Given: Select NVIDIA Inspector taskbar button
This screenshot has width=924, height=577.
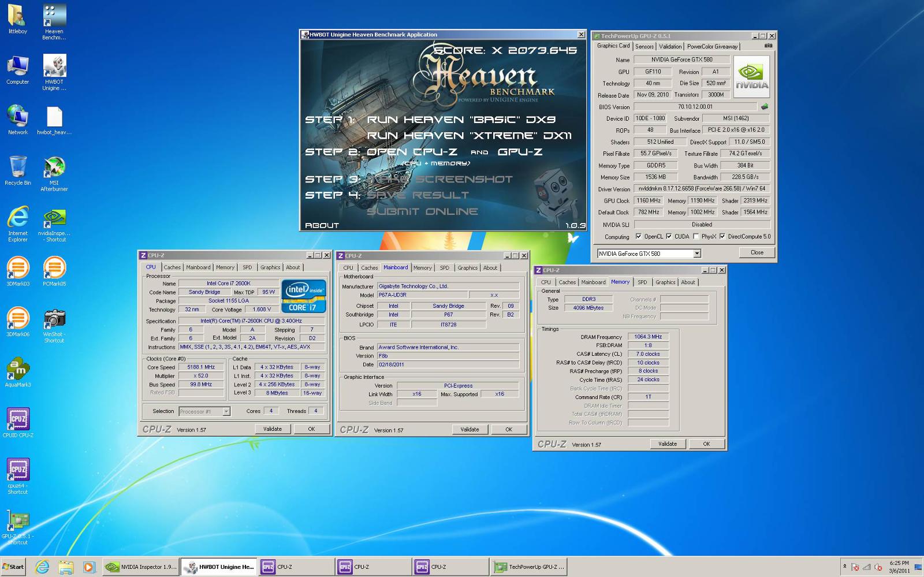Looking at the screenshot, I should coord(141,567).
